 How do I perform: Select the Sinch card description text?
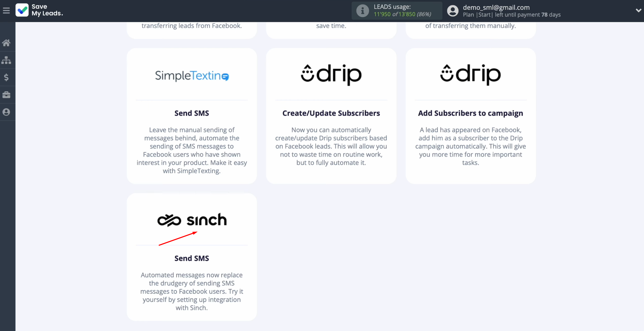click(x=192, y=291)
